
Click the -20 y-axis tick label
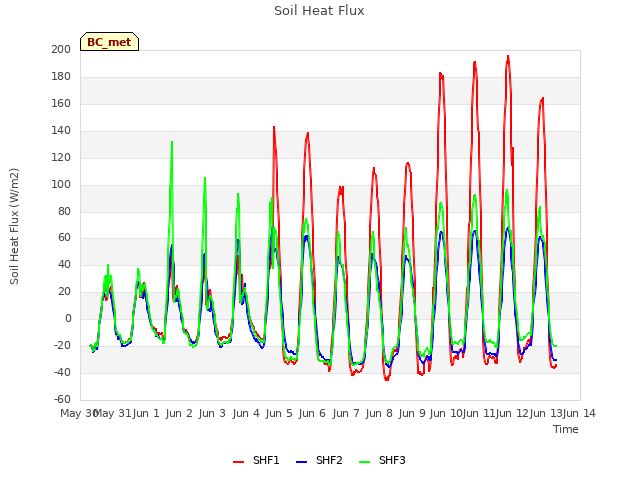(x=62, y=345)
